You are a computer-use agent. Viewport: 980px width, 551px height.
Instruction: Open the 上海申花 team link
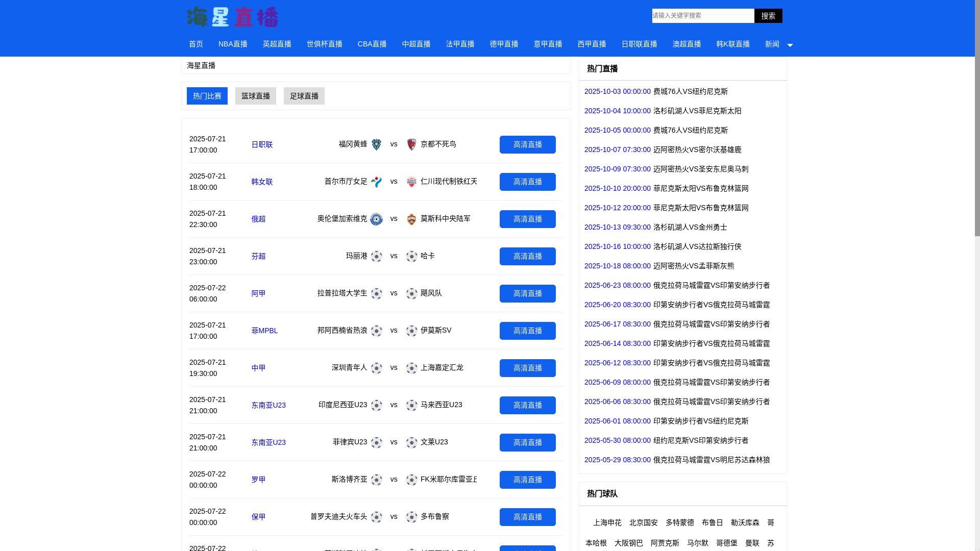coord(607,522)
